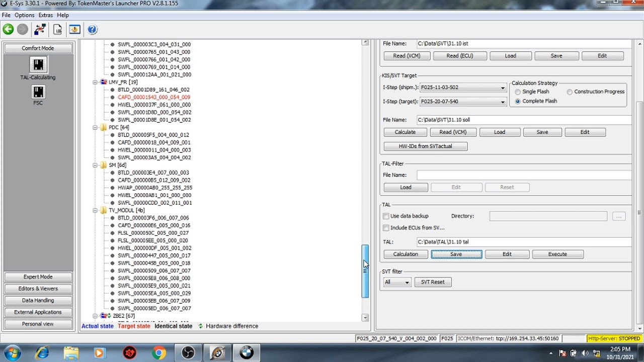
Task: Click the SVT Reset button
Action: click(x=433, y=282)
